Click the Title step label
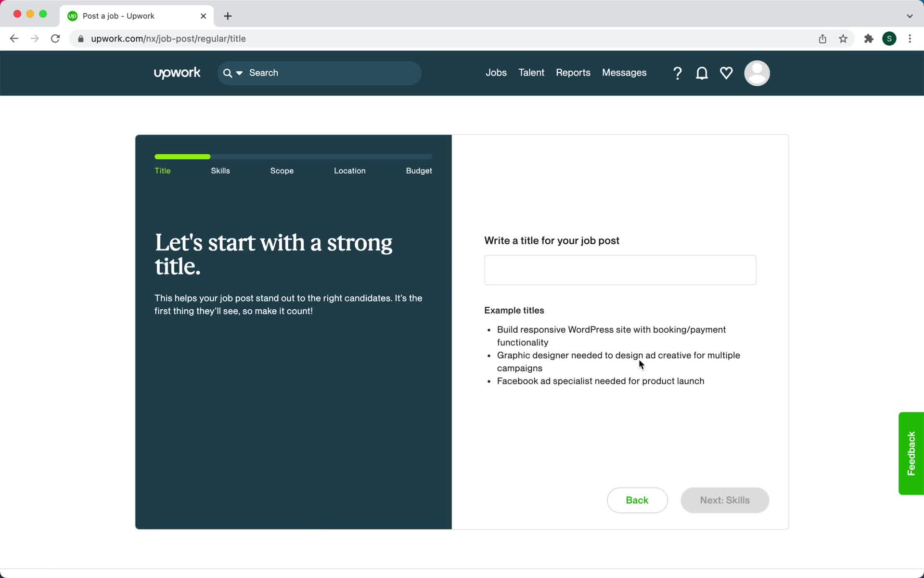Viewport: 924px width, 578px height. coord(163,171)
